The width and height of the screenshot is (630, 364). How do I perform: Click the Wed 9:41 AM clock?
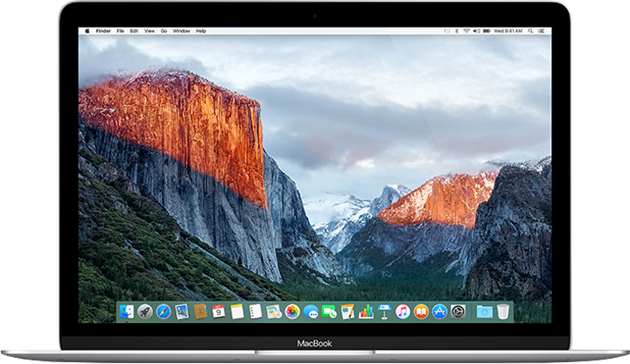507,31
